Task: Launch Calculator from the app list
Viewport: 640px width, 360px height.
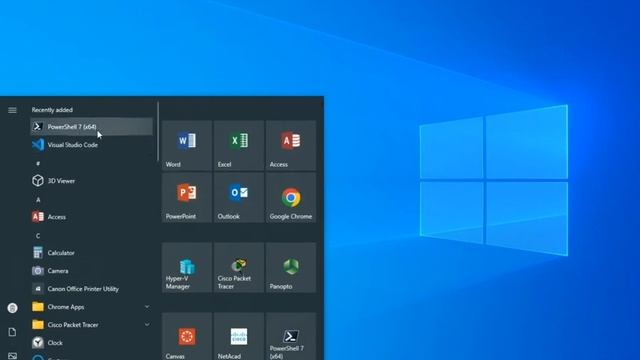Action: [91, 253]
